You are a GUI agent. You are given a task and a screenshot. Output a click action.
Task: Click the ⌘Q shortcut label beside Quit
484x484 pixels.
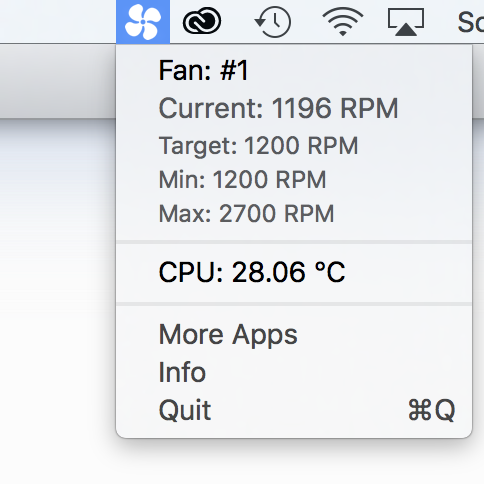[x=432, y=410]
